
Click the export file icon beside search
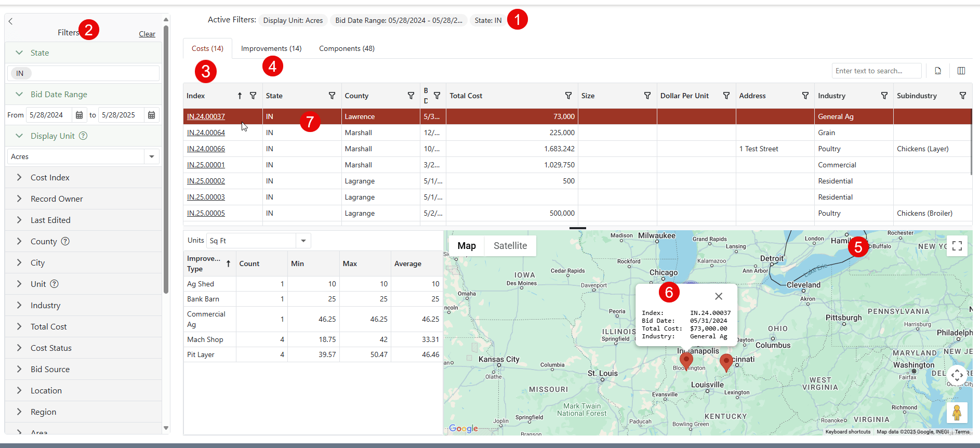pos(938,71)
